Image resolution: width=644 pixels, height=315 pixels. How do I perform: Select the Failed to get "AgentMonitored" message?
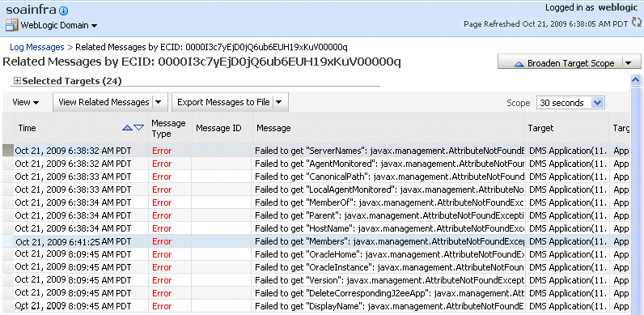[389, 164]
